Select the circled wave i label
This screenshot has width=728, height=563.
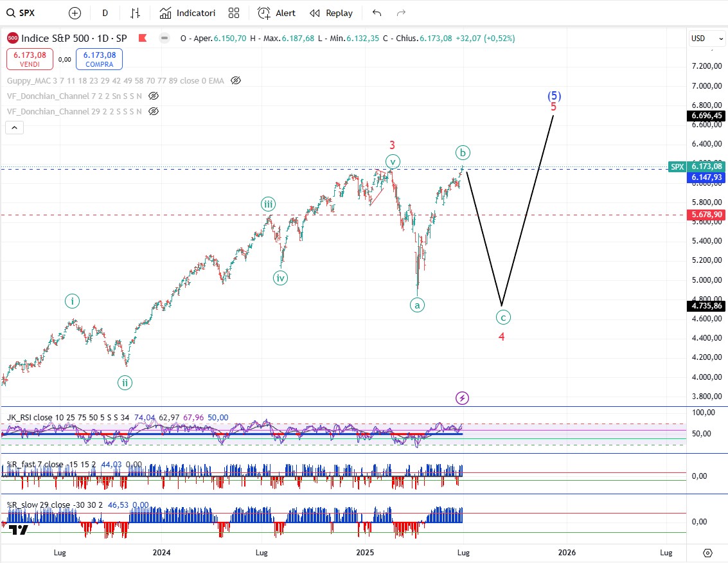tap(72, 301)
